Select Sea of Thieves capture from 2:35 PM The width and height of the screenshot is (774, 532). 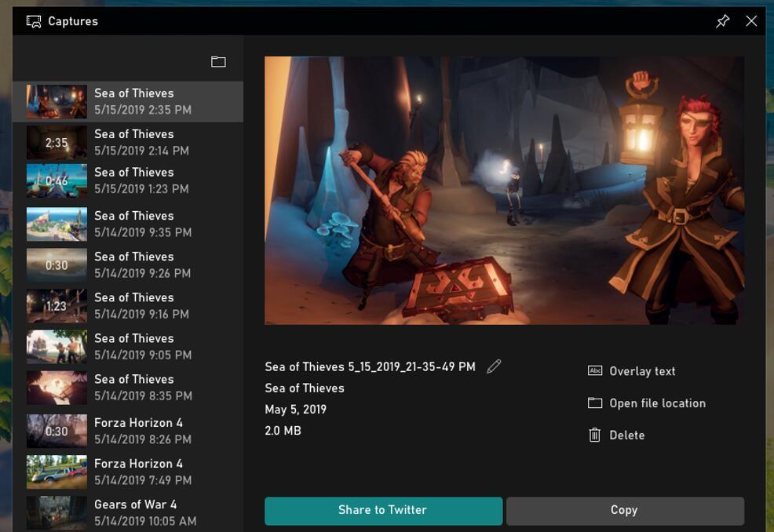pyautogui.click(x=128, y=102)
